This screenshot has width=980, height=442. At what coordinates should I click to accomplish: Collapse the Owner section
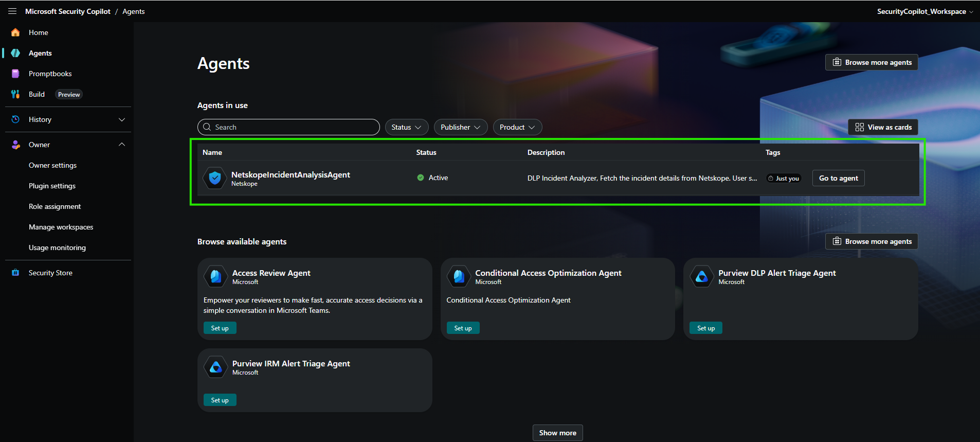(122, 145)
